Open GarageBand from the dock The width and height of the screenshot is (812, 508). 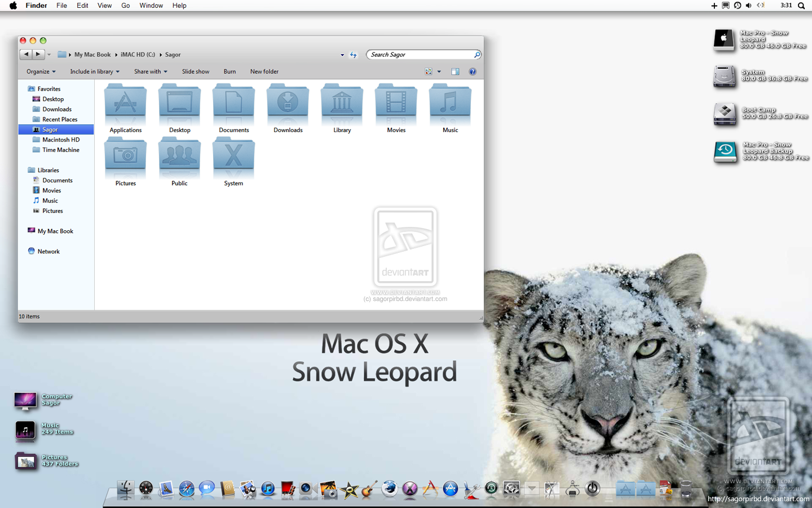pyautogui.click(x=369, y=489)
